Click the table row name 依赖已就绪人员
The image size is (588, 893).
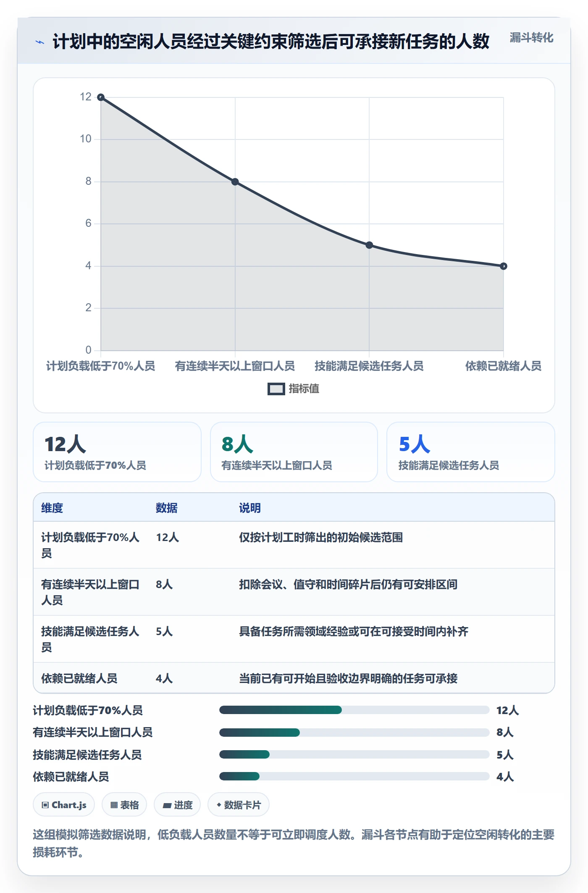(x=79, y=679)
